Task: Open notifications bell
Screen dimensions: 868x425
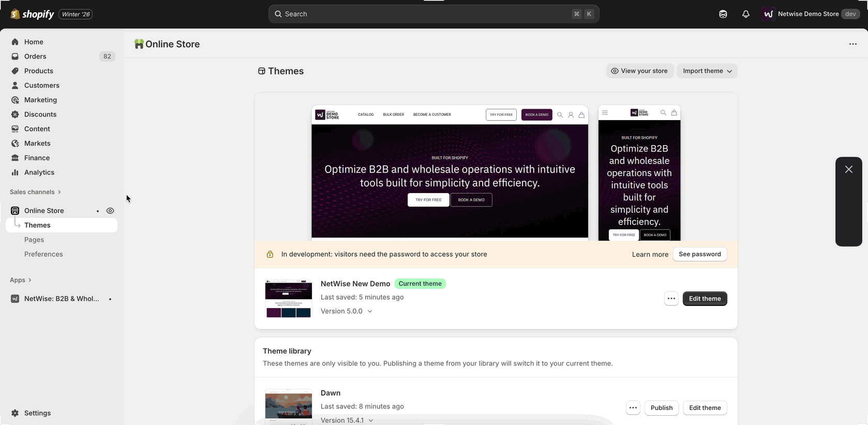Action: [745, 14]
